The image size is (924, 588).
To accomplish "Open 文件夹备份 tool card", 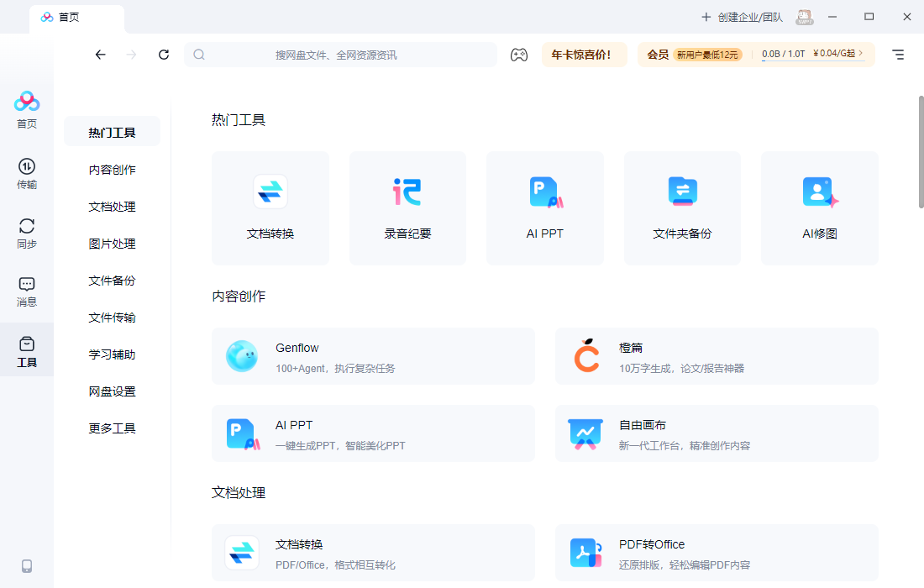I will [x=682, y=208].
